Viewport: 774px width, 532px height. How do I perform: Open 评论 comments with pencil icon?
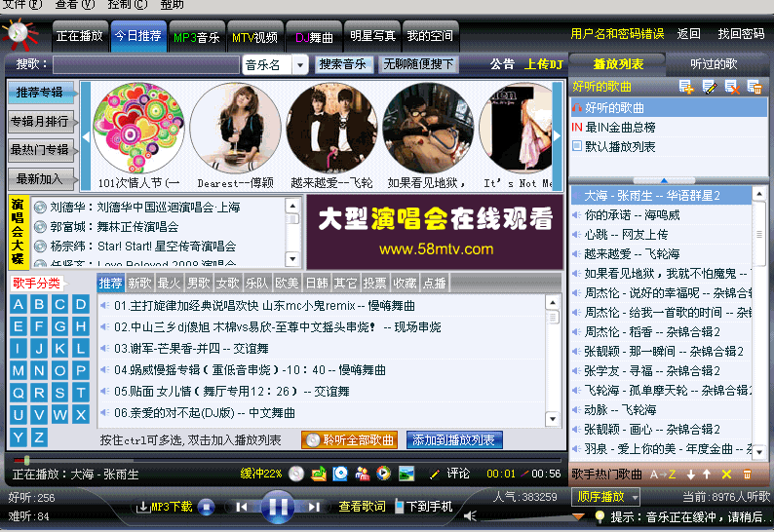pos(449,474)
